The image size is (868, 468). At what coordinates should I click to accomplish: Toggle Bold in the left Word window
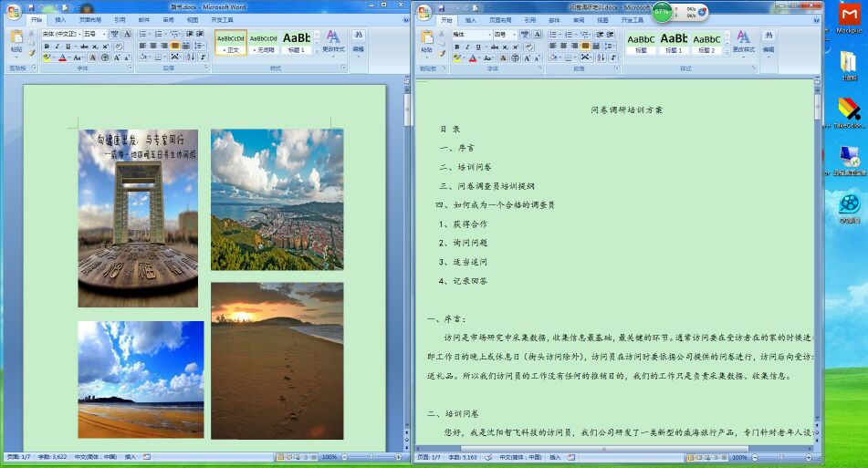[x=46, y=46]
